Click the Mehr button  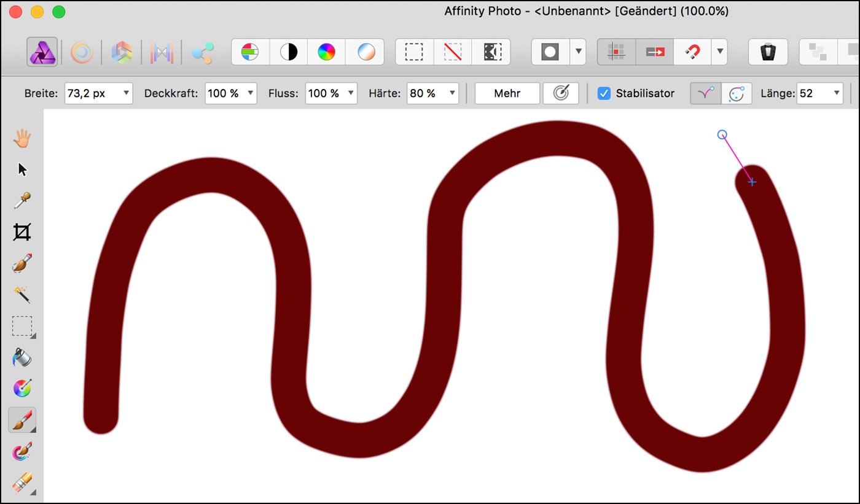(x=507, y=93)
